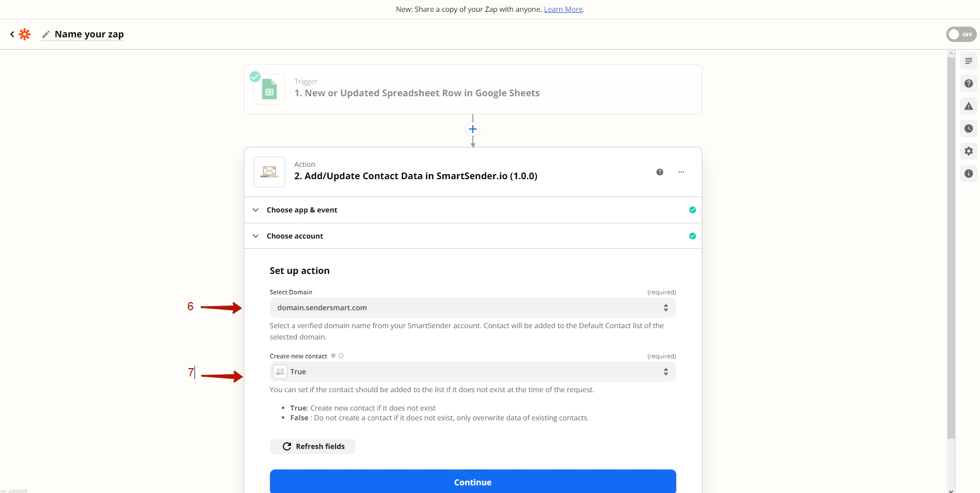Open the help question mark in the right sidebar

pyautogui.click(x=968, y=83)
